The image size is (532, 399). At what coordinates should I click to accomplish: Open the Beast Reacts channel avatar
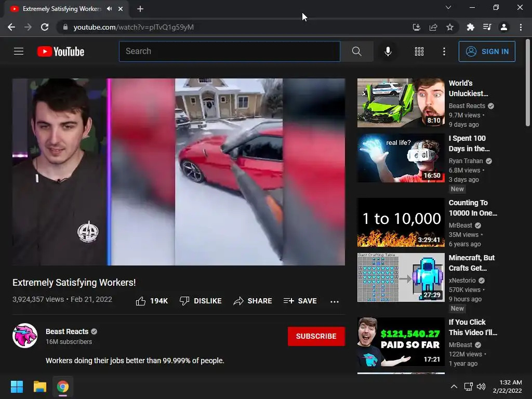(25, 336)
